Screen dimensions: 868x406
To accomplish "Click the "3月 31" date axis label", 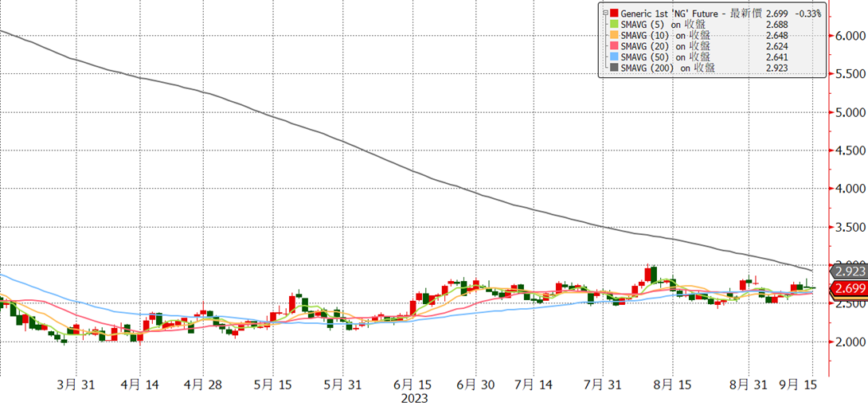I will [75, 385].
